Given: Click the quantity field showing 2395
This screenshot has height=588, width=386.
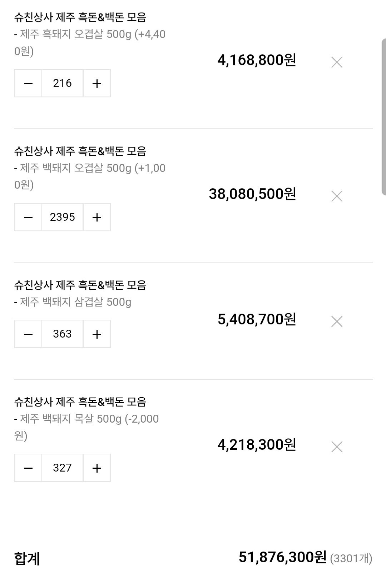Looking at the screenshot, I should [x=63, y=217].
